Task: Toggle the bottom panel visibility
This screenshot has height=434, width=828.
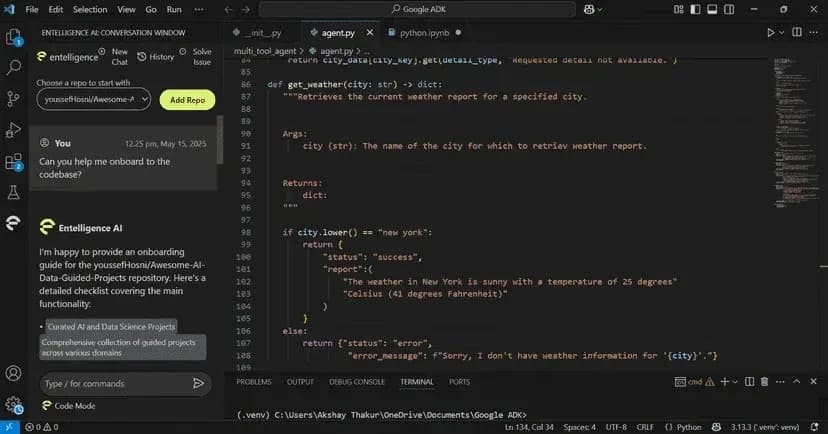Action: coord(712,10)
